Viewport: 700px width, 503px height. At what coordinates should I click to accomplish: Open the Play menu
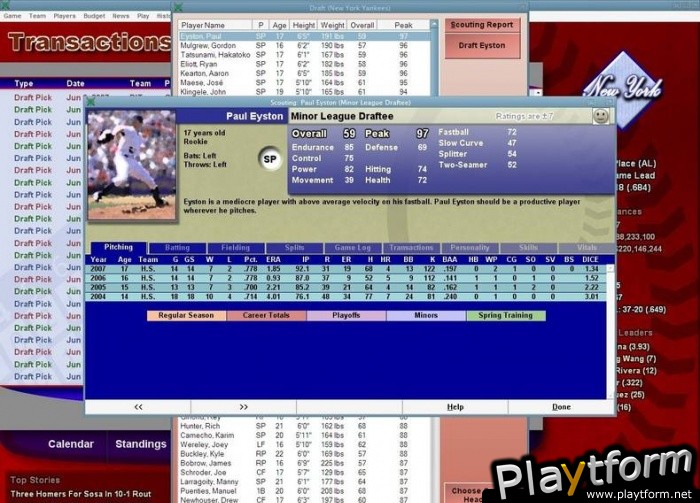click(x=143, y=16)
